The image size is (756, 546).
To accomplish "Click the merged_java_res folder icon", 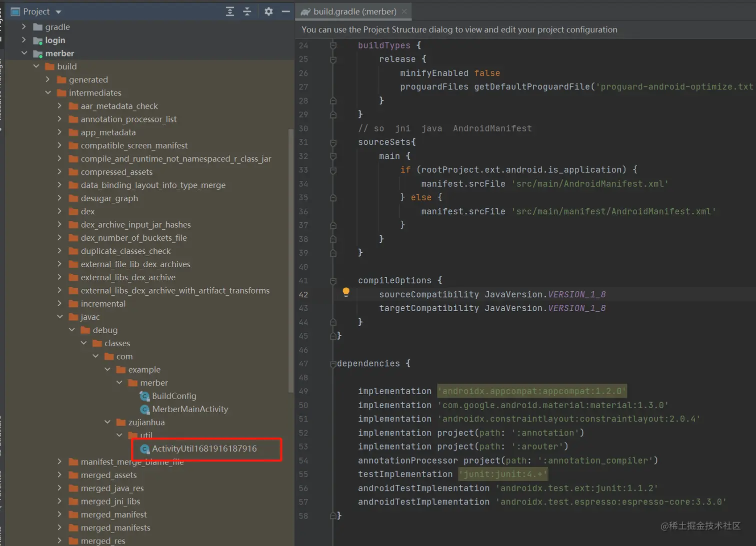I will tap(73, 488).
